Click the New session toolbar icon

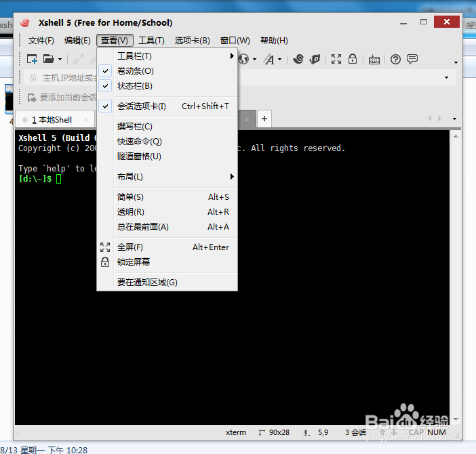tap(32, 59)
